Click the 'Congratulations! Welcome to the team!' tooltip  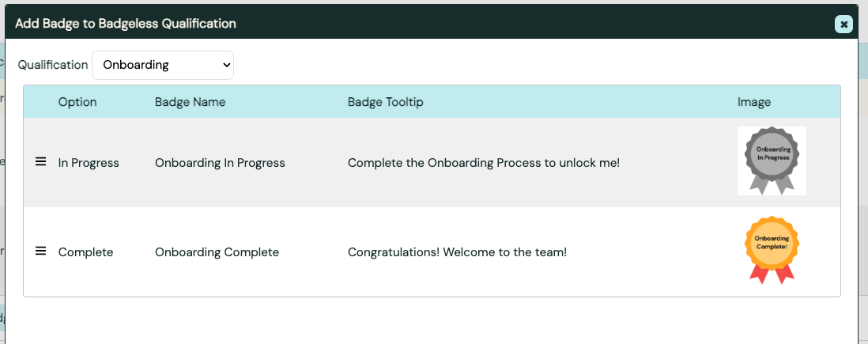click(x=457, y=252)
